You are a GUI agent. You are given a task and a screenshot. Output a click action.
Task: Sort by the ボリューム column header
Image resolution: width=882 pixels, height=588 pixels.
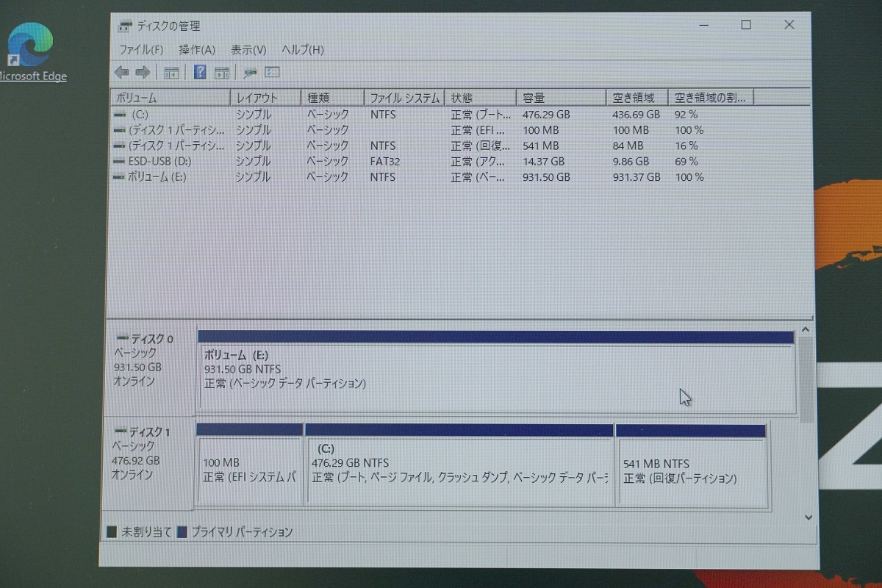click(x=170, y=98)
